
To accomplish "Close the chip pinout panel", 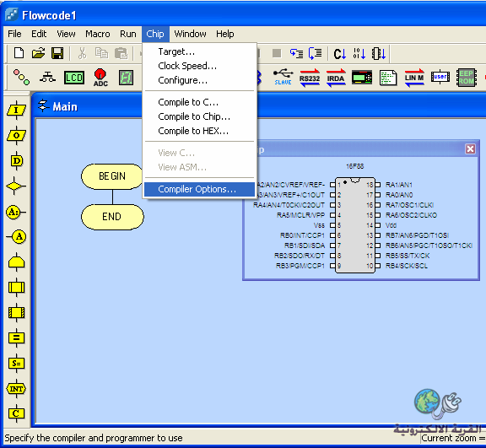I will coord(470,149).
